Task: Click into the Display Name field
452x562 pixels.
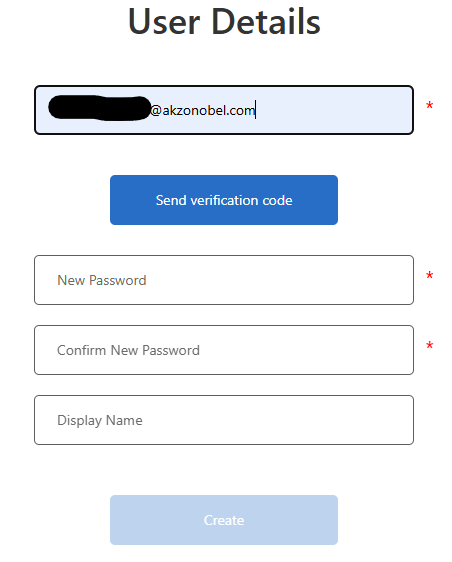Action: pyautogui.click(x=224, y=420)
